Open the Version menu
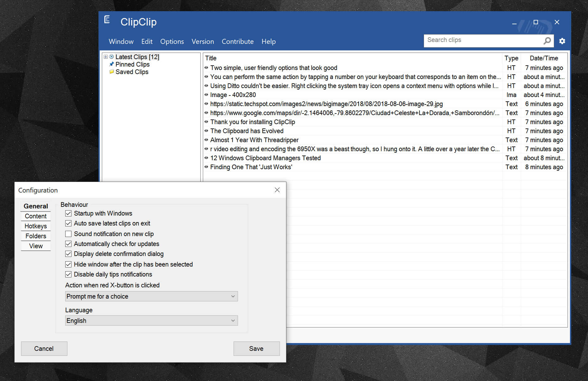This screenshot has height=381, width=588. (203, 41)
